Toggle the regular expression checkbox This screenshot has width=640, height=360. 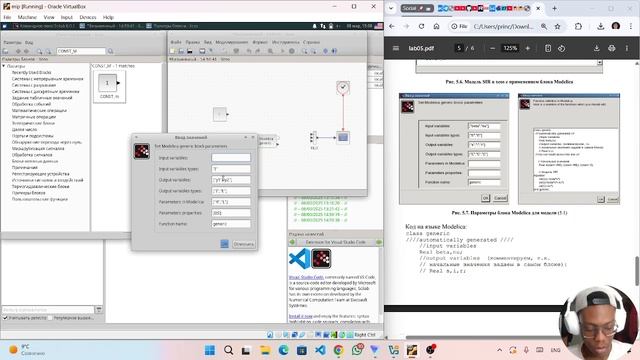(50, 318)
